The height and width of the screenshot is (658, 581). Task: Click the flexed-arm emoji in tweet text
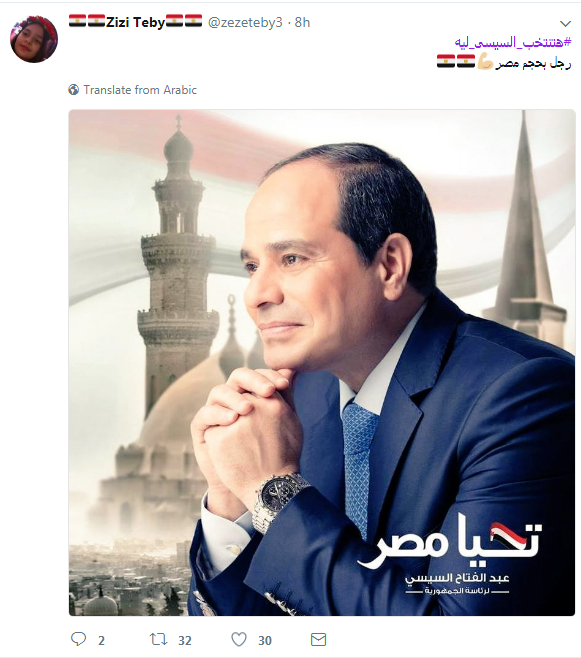coord(485,63)
